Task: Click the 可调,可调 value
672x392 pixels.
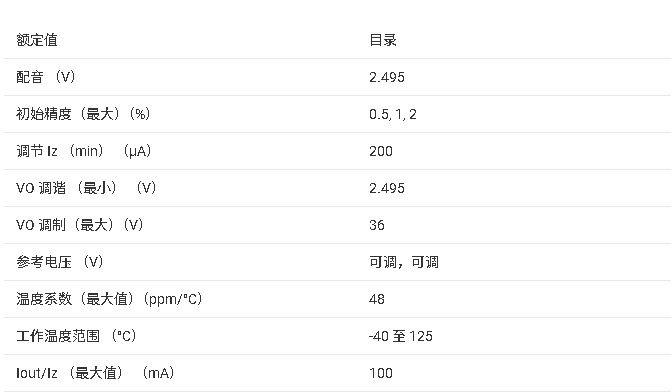Action: (x=404, y=262)
